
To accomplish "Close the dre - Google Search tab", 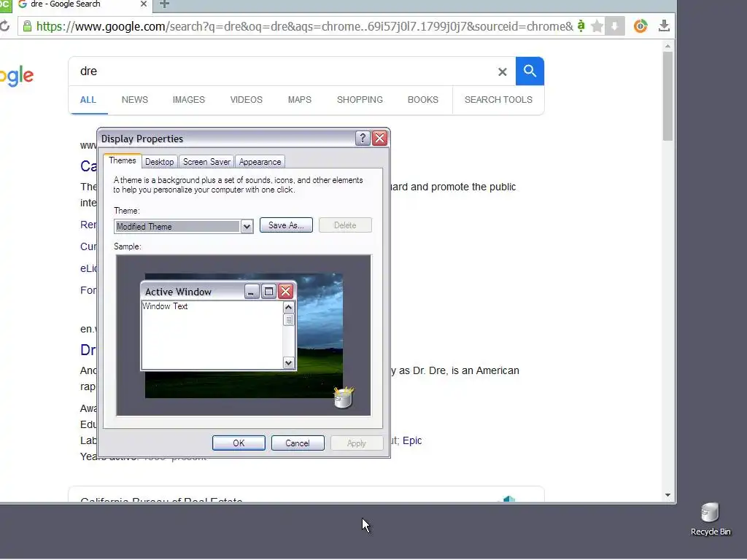I will [x=144, y=4].
